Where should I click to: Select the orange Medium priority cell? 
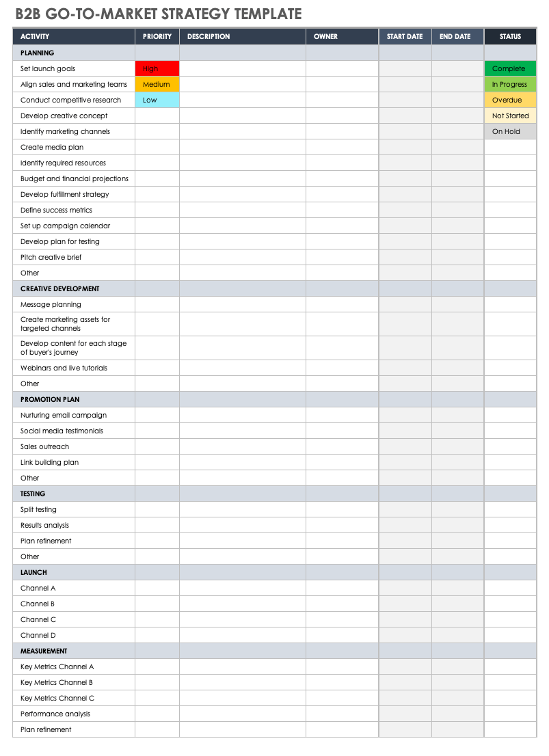(157, 84)
